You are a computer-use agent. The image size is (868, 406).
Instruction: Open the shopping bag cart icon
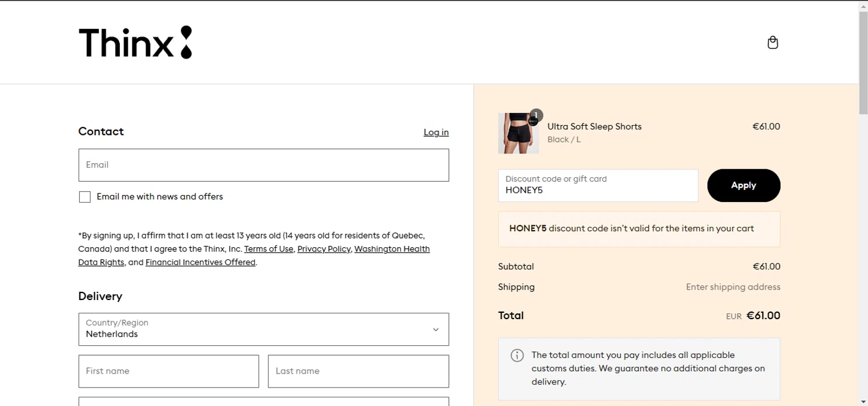773,42
